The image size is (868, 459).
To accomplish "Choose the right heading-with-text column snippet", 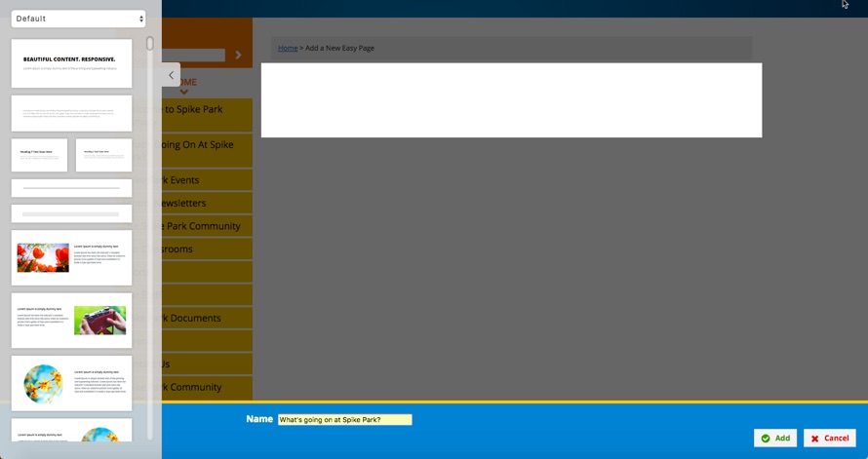I will pos(103,155).
